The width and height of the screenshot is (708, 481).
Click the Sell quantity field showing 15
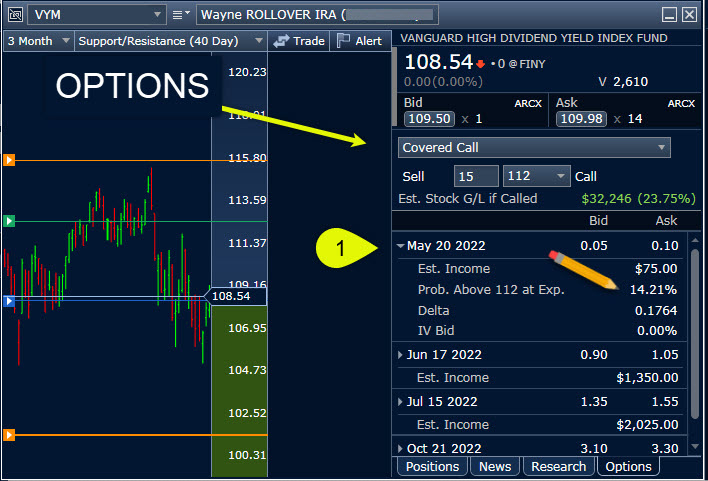coord(476,176)
